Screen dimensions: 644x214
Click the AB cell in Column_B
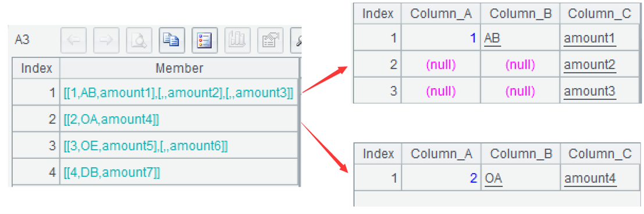click(492, 38)
